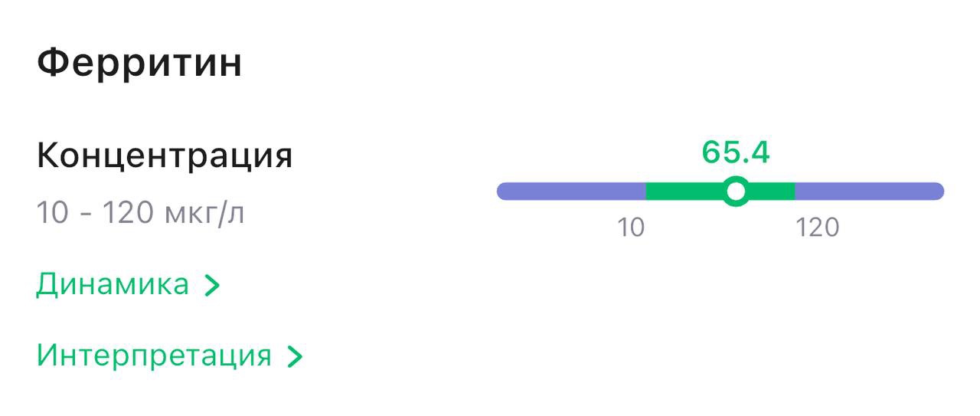Click the chevron arrow beside Интерпретация
This screenshot has height=416, width=980.
(x=295, y=357)
